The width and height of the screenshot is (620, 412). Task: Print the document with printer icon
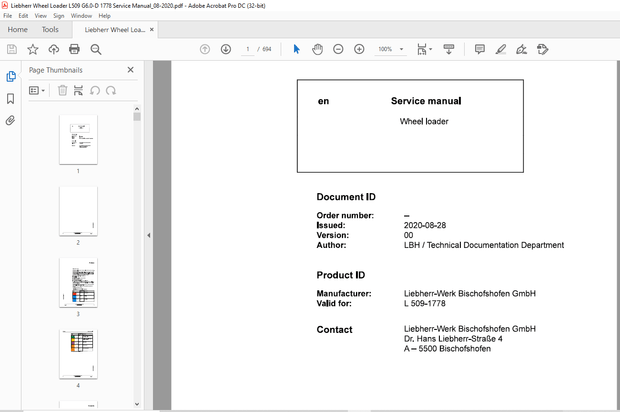pyautogui.click(x=74, y=49)
